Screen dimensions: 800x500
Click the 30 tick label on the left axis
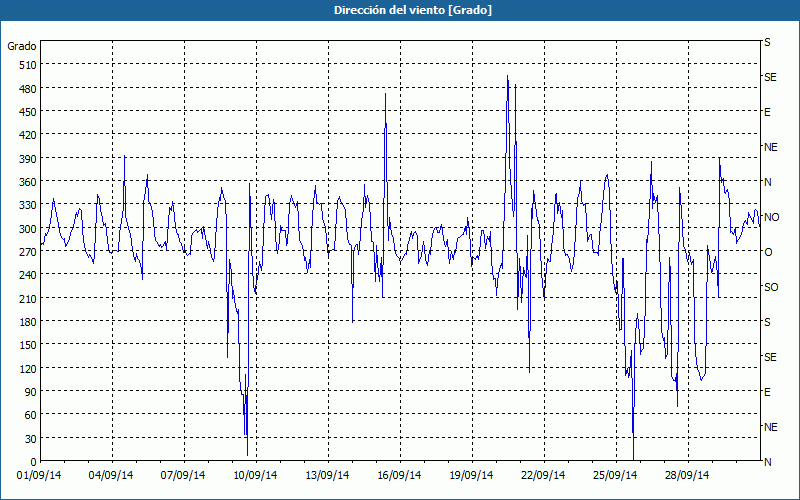pyautogui.click(x=31, y=439)
